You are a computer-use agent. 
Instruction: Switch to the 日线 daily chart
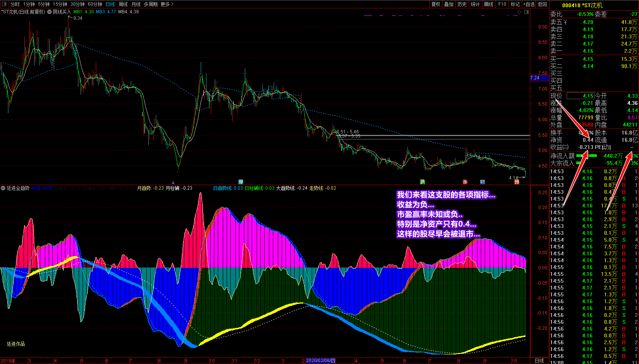[x=110, y=4]
